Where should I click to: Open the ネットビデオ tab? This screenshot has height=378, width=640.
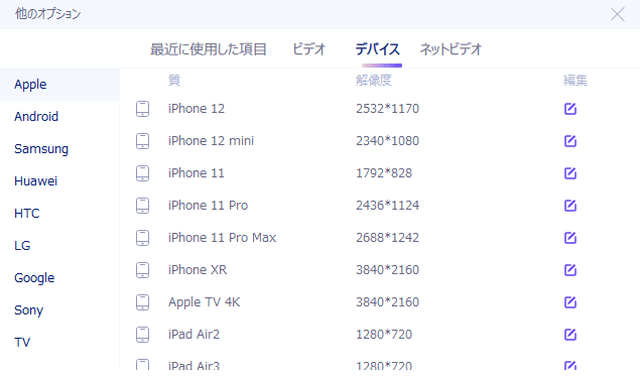(451, 49)
